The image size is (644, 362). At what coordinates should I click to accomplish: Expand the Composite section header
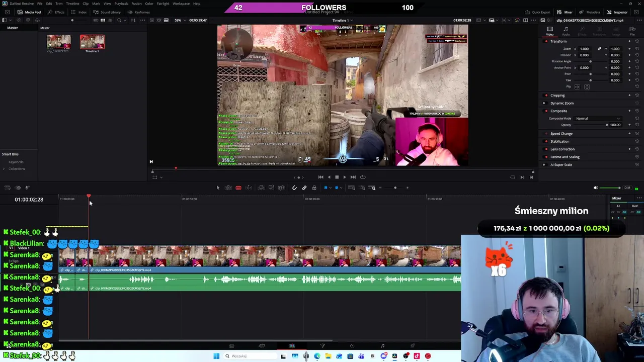[x=558, y=111]
